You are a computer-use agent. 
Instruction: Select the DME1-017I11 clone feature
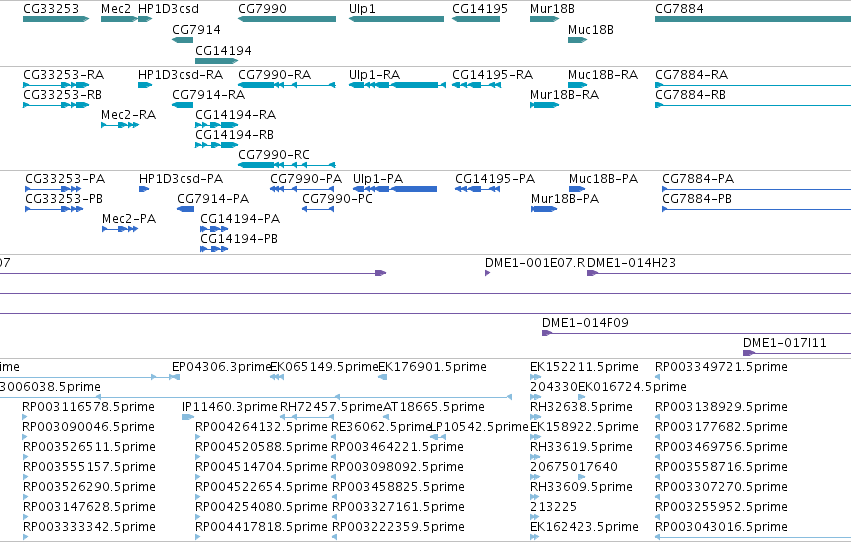797,353
